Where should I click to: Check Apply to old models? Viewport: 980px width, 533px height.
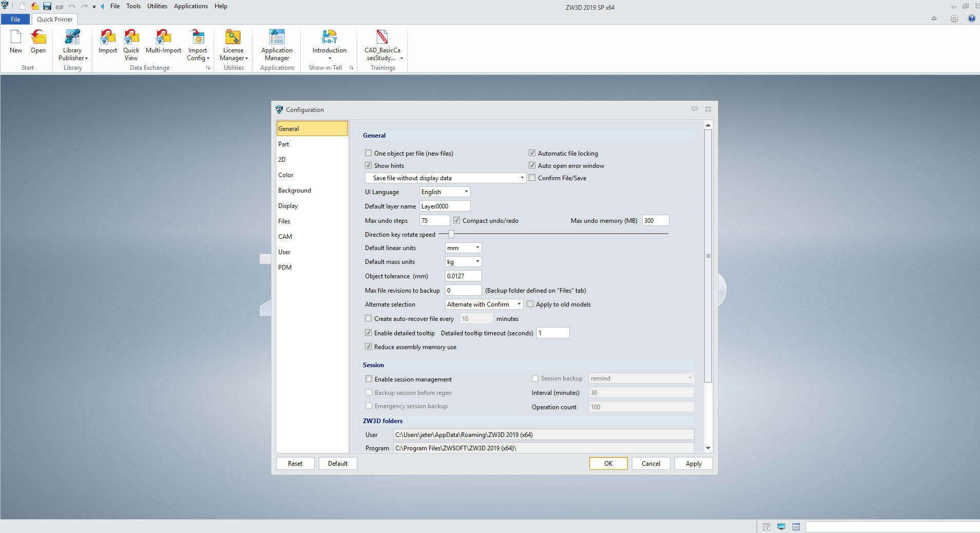pos(530,304)
